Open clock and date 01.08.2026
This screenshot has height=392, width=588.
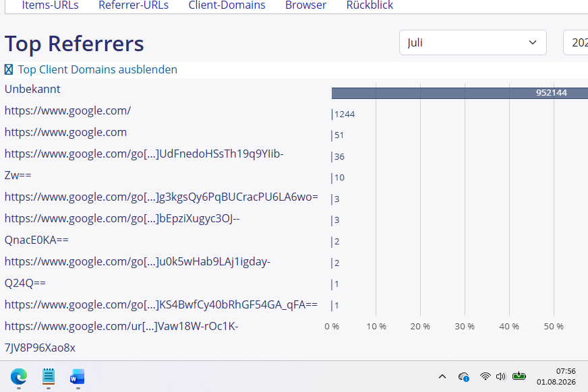(x=556, y=377)
